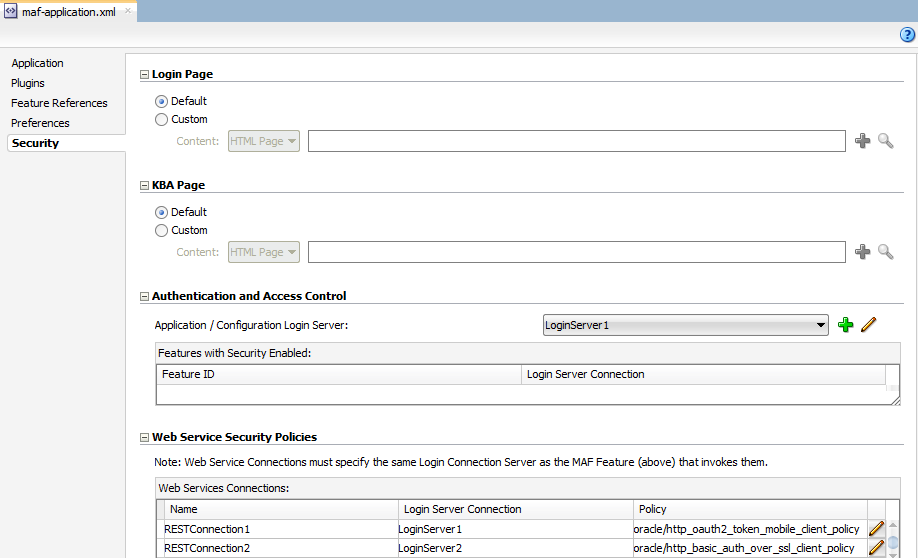This screenshot has width=918, height=558.
Task: Edit LoginServer1 with pencil icon
Action: [869, 324]
